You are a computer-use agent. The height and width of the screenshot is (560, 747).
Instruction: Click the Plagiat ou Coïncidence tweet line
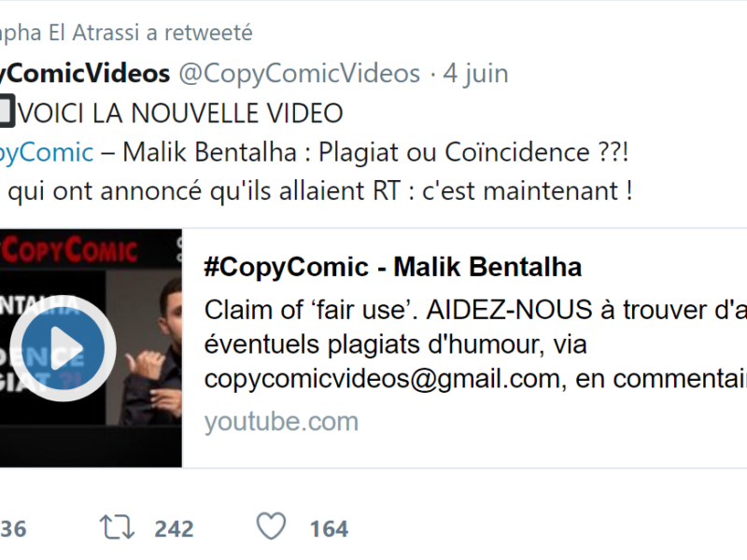375,152
